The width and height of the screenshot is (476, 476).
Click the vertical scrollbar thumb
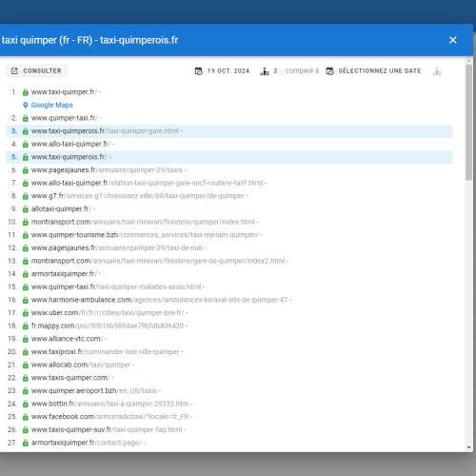coord(469,123)
